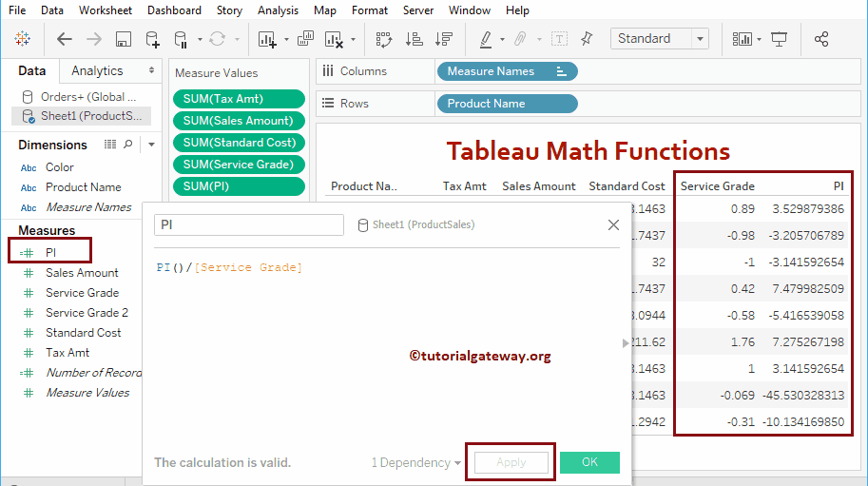The height and width of the screenshot is (486, 868).
Task: Click the formula text PI()/[Service Grade]
Action: [x=229, y=267]
